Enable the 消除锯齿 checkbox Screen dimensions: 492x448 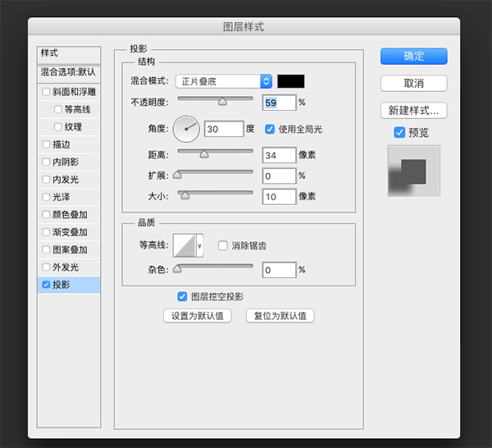(223, 245)
